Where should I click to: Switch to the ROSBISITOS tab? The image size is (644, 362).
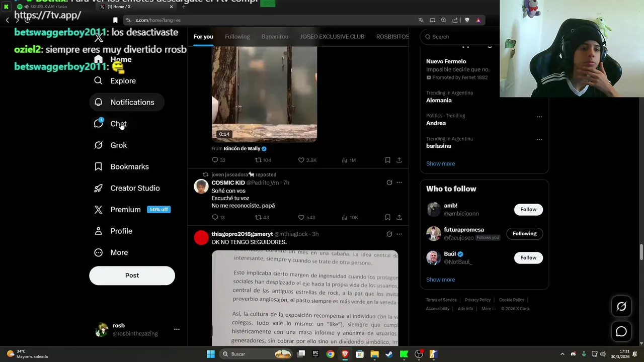click(392, 37)
